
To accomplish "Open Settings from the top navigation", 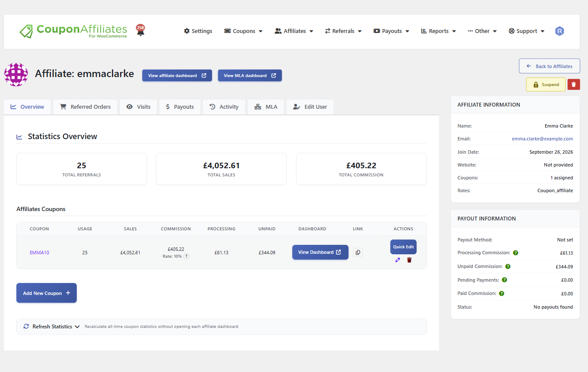I will click(198, 31).
